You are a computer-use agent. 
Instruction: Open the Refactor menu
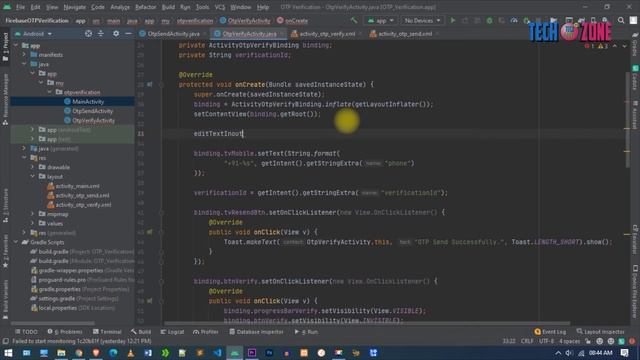[x=146, y=7]
